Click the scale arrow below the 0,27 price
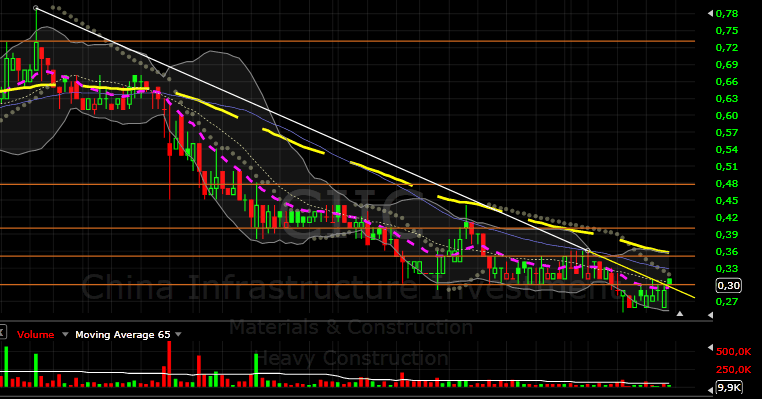The image size is (762, 399). point(710,315)
